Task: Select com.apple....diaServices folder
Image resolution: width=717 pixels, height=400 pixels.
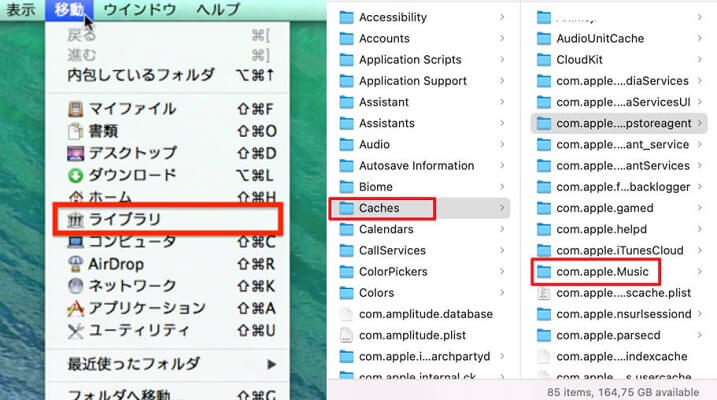Action: pyautogui.click(x=620, y=81)
